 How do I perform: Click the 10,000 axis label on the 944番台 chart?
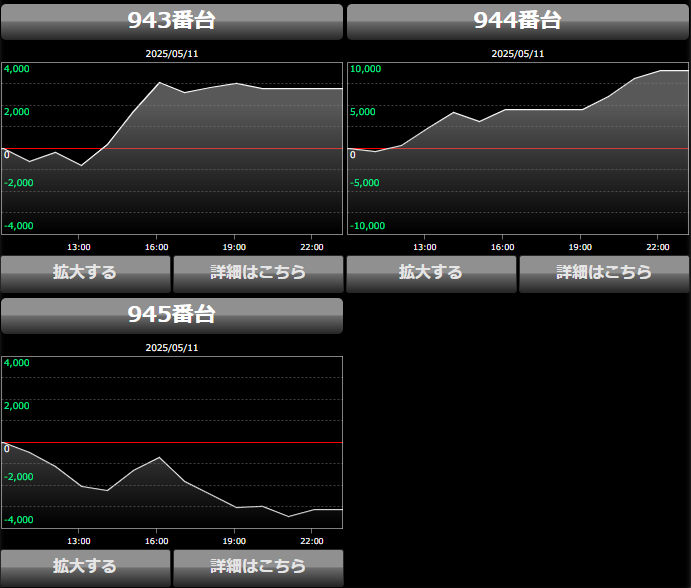365,69
